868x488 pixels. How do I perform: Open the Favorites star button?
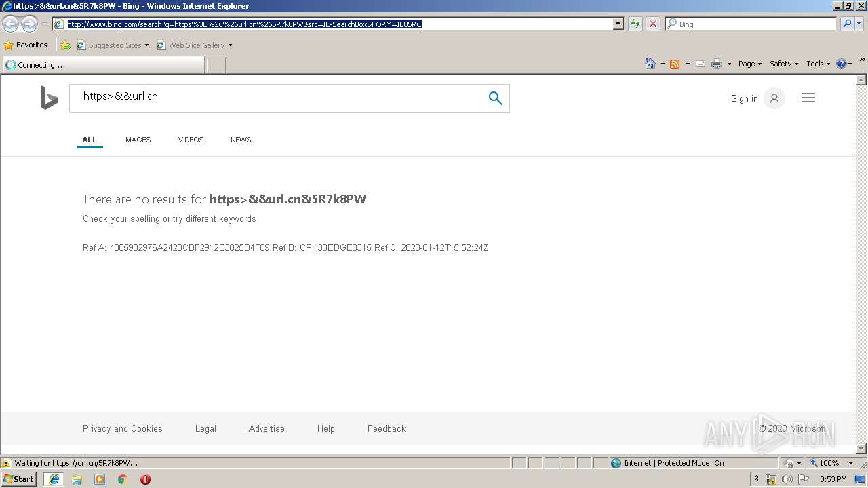pos(26,45)
